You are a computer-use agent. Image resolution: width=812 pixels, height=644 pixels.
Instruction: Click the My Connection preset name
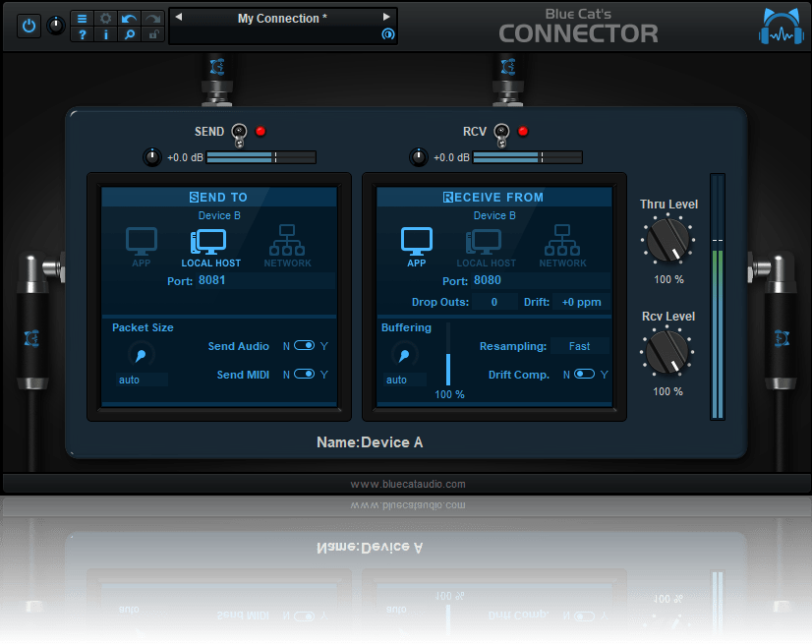click(x=282, y=16)
